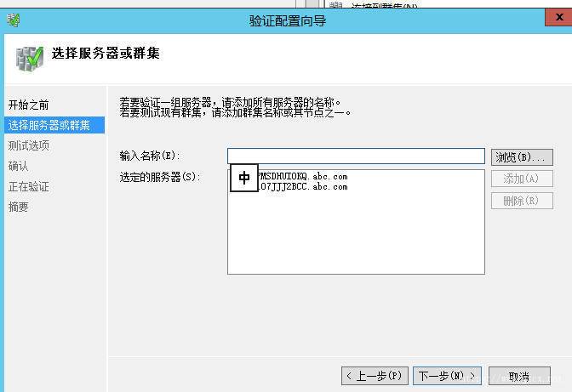Open 确认 step in sidebar
The image size is (572, 392).
[18, 166]
